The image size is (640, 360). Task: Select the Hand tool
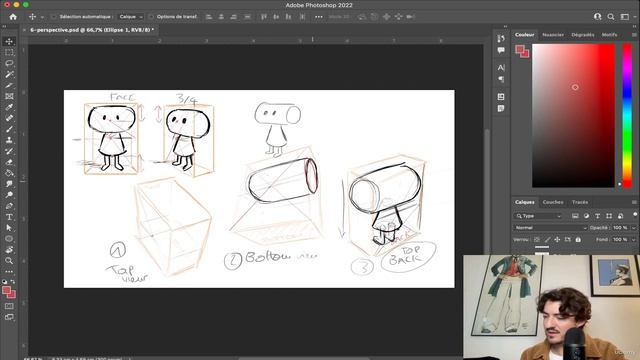pyautogui.click(x=9, y=250)
